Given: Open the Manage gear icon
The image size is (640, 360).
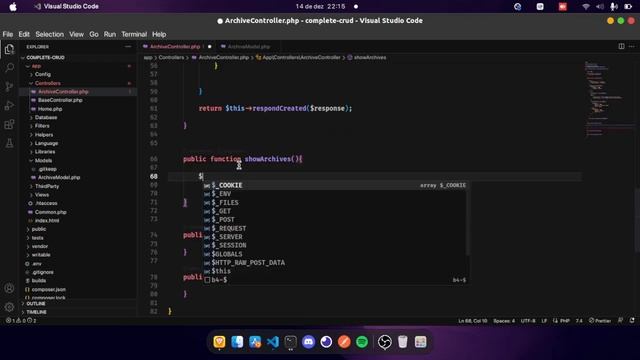Looking at the screenshot, I should tap(9, 307).
